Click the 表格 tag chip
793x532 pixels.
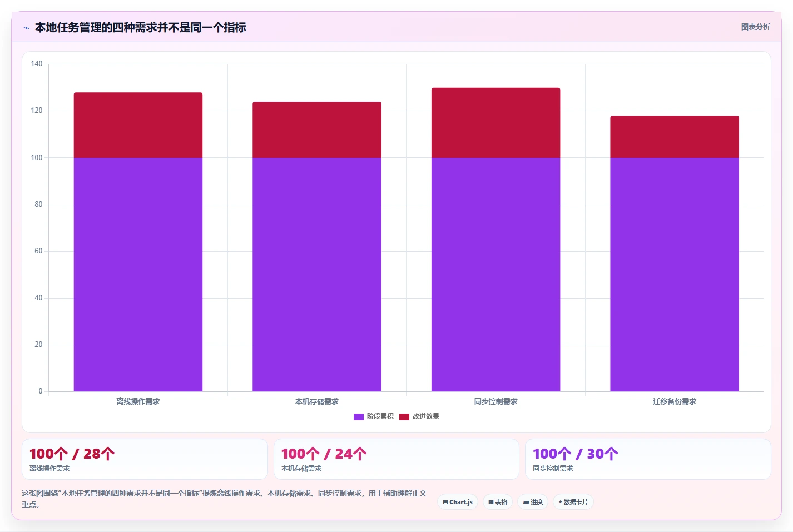pyautogui.click(x=498, y=502)
